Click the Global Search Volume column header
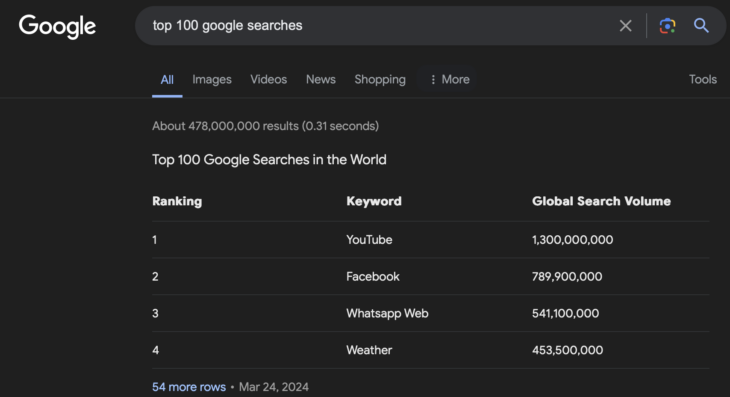The height and width of the screenshot is (397, 730). pyautogui.click(x=601, y=201)
